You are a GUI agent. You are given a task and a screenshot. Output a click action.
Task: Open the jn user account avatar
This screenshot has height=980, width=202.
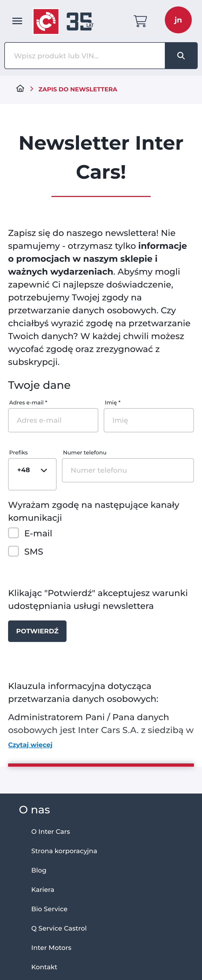point(178,20)
